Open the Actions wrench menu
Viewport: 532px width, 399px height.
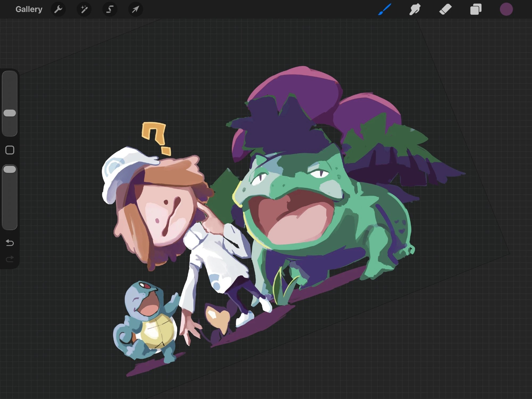[58, 9]
